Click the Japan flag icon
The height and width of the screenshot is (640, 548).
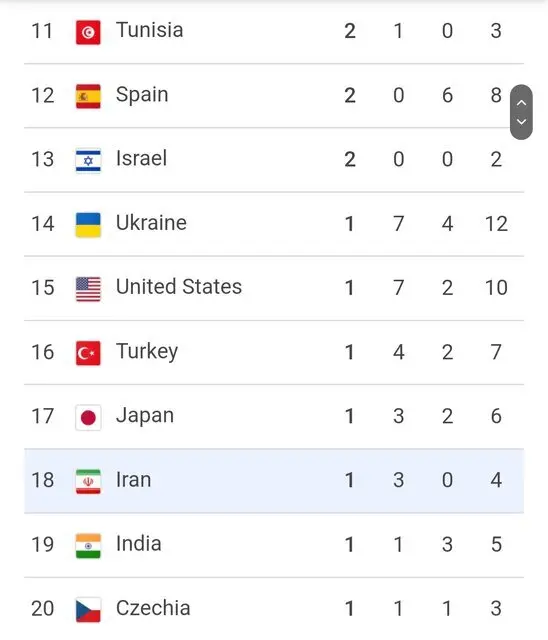[88, 418]
